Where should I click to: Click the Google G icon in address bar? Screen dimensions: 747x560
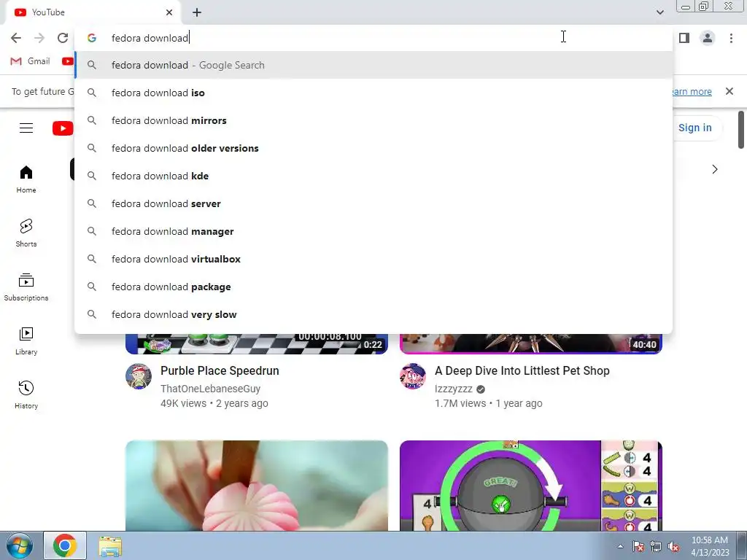point(92,38)
